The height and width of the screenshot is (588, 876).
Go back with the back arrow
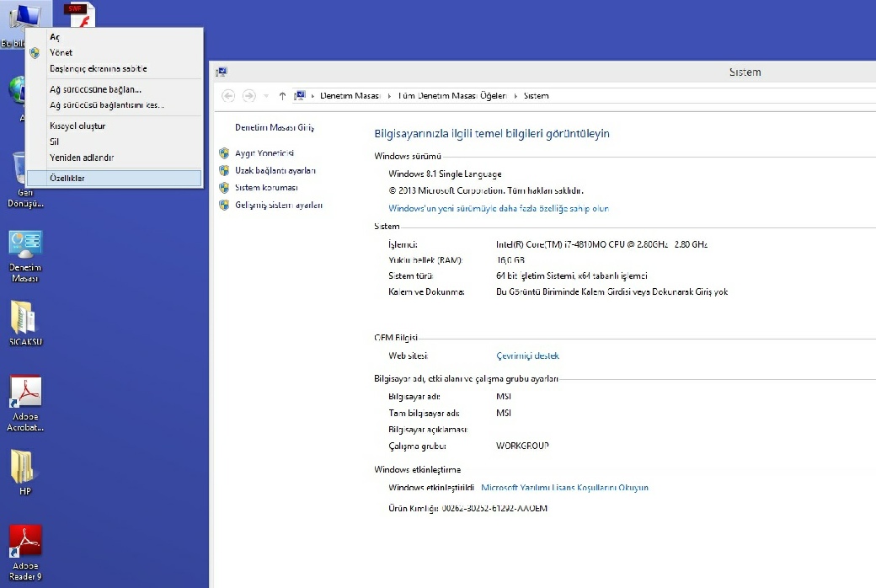tap(228, 96)
